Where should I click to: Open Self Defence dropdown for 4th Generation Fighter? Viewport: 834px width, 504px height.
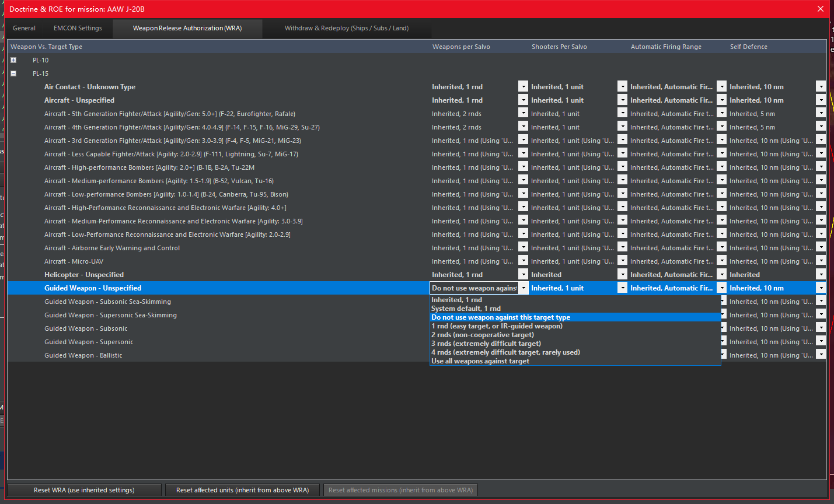[821, 127]
